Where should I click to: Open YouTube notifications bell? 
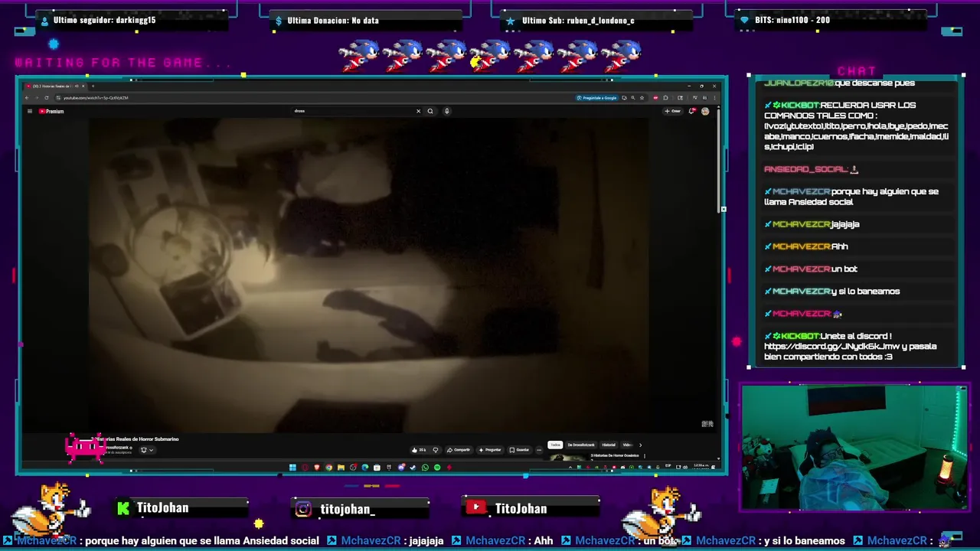(692, 111)
